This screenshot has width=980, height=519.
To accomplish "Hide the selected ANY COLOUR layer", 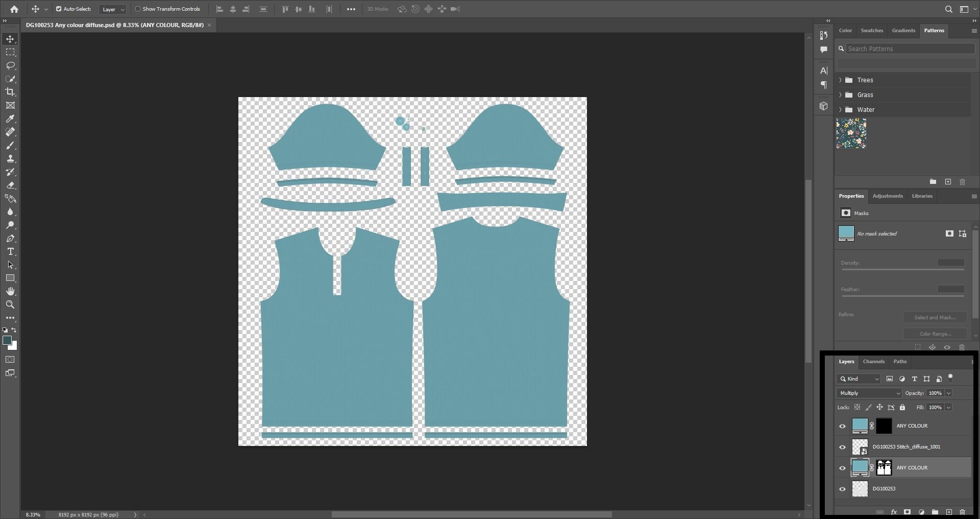I will (x=843, y=468).
